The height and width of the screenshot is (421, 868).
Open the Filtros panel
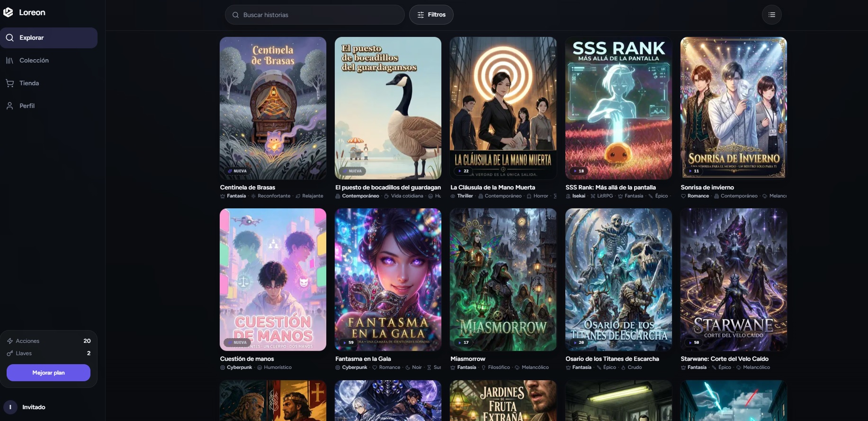pos(431,15)
